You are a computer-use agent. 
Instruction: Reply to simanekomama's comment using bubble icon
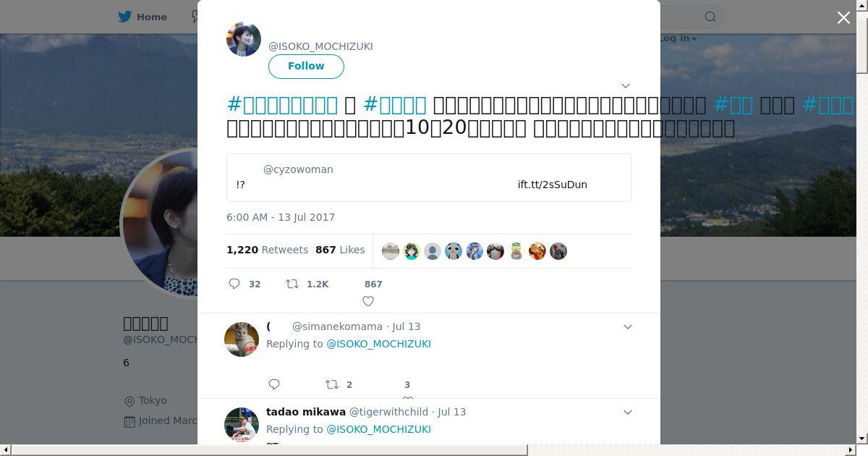click(x=274, y=384)
